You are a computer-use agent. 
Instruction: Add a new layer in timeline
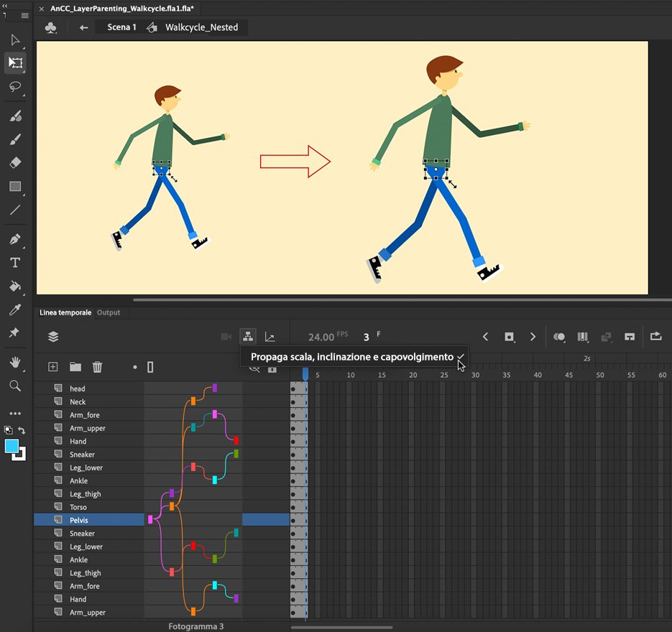click(x=52, y=367)
